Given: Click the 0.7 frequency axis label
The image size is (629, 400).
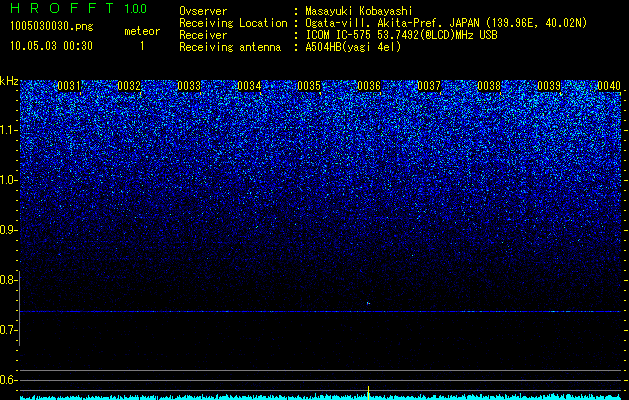Looking at the screenshot, I should [x=8, y=330].
